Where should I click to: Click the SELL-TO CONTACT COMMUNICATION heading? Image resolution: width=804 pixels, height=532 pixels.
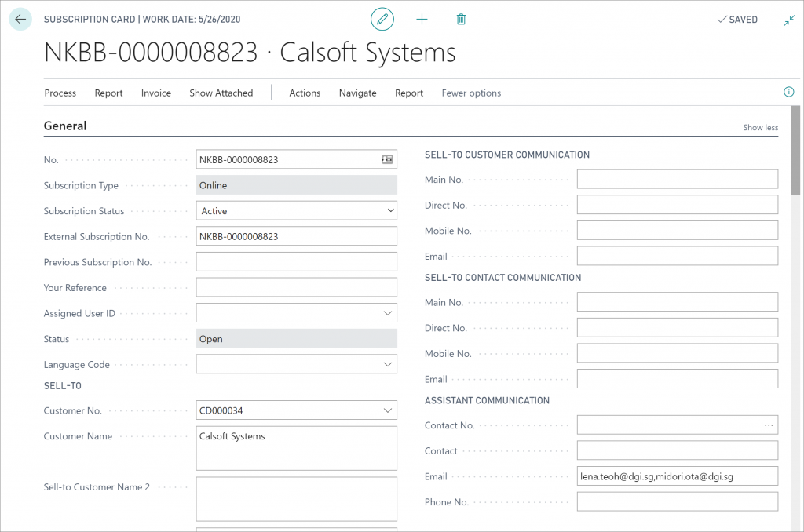[x=503, y=278]
